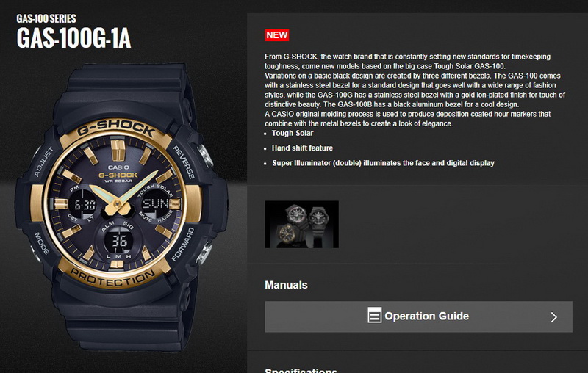Image resolution: width=588 pixels, height=373 pixels.
Task: Click the REVERSE label on the watch case
Action: (183, 162)
